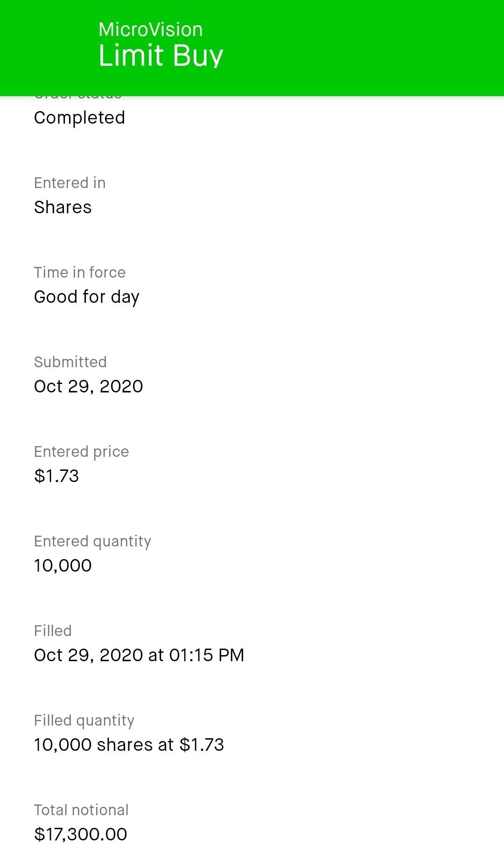Click the Filled label
The height and width of the screenshot is (860, 504).
[53, 631]
